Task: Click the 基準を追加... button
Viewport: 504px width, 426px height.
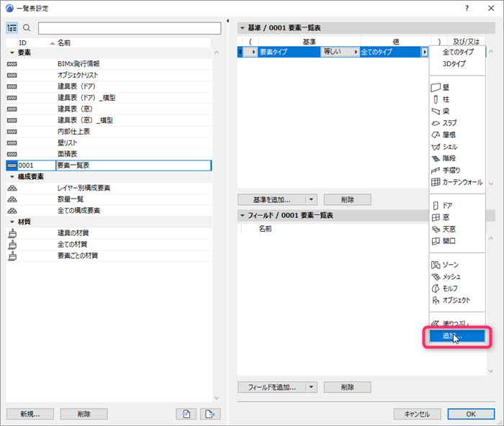Action: pos(272,199)
